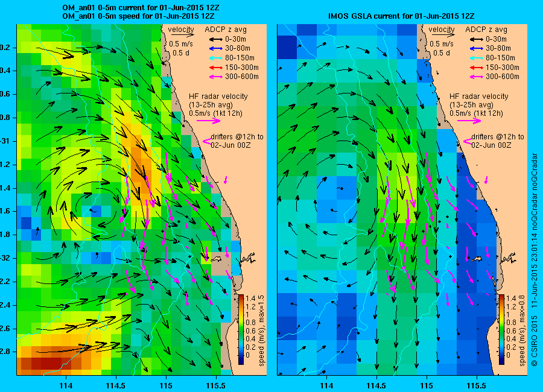This screenshot has width=543, height=392.
Task: Click the red 150-300m arrow in left OM_an01 legend
Action: tap(215, 68)
